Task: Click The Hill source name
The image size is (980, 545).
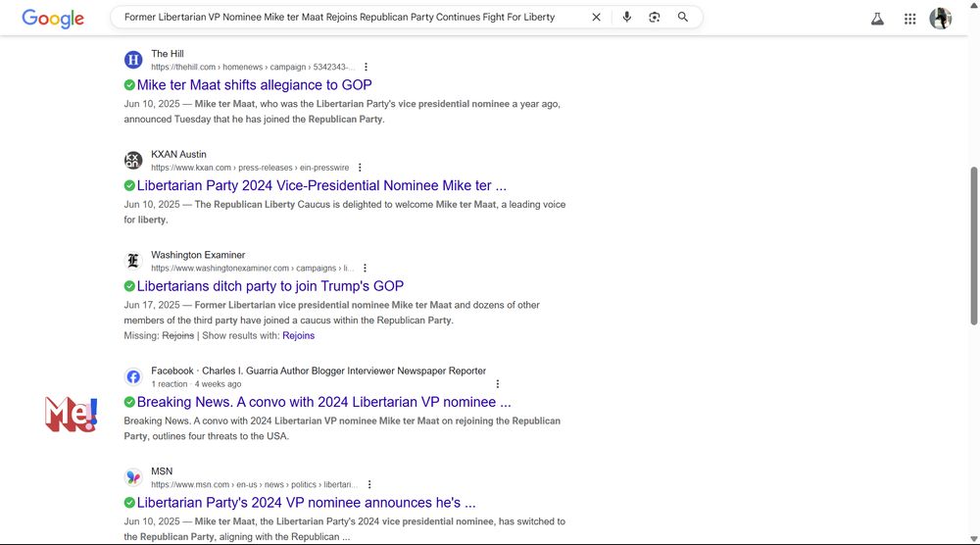Action: point(168,54)
